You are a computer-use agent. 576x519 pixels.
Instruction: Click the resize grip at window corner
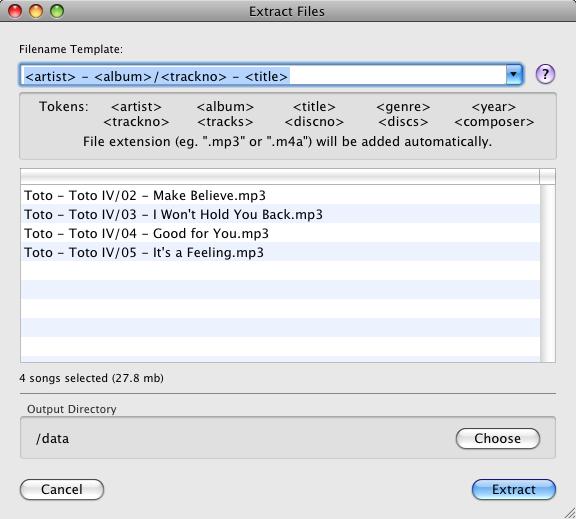coord(569,512)
